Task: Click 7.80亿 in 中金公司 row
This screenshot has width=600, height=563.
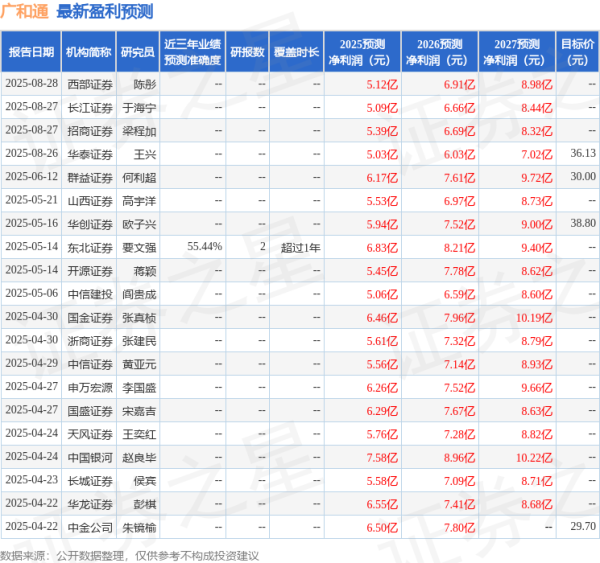Action: 459,528
